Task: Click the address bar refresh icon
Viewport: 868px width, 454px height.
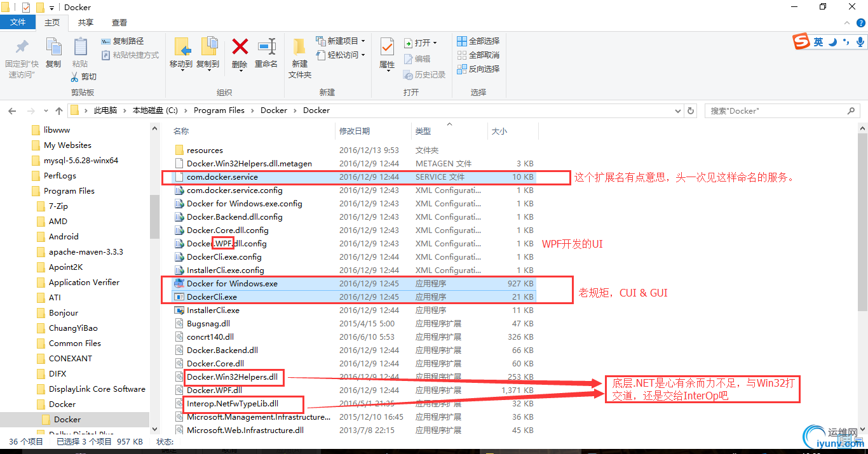Action: point(691,110)
